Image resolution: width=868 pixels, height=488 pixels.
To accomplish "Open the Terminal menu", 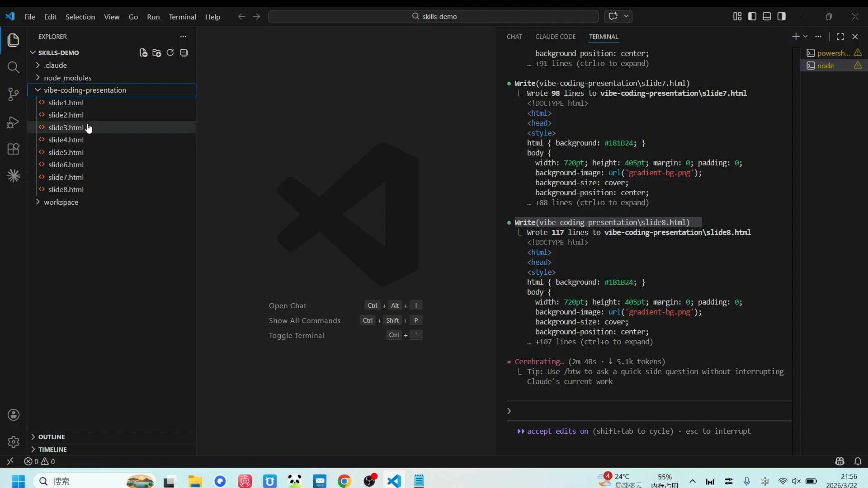I will coord(182,17).
